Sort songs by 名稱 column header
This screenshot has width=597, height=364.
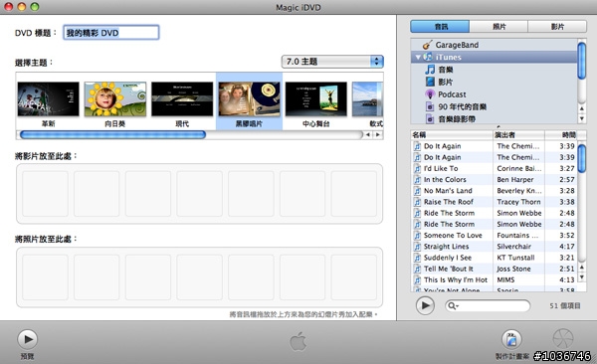point(452,135)
